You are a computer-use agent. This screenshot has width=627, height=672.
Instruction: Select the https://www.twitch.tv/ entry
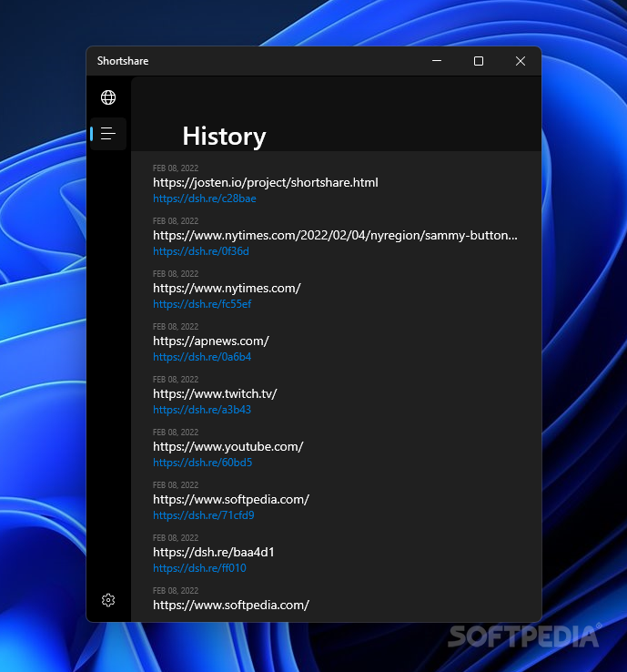pyautogui.click(x=215, y=393)
